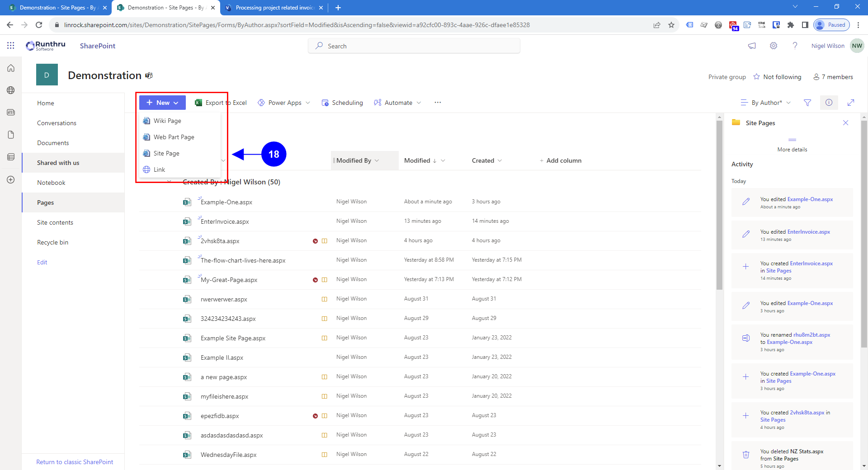Screen dimensions: 868x470
Task: Expand list to full-screen content view
Action: click(850, 103)
